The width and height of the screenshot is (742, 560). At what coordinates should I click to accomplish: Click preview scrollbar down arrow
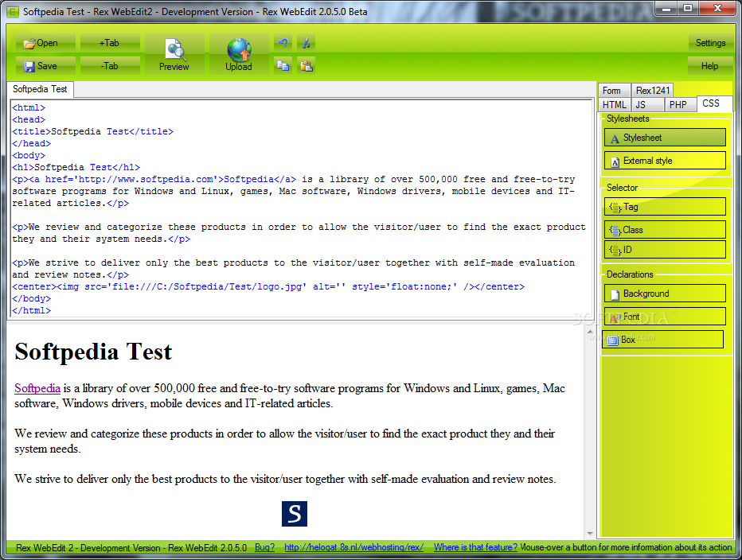pos(590,534)
